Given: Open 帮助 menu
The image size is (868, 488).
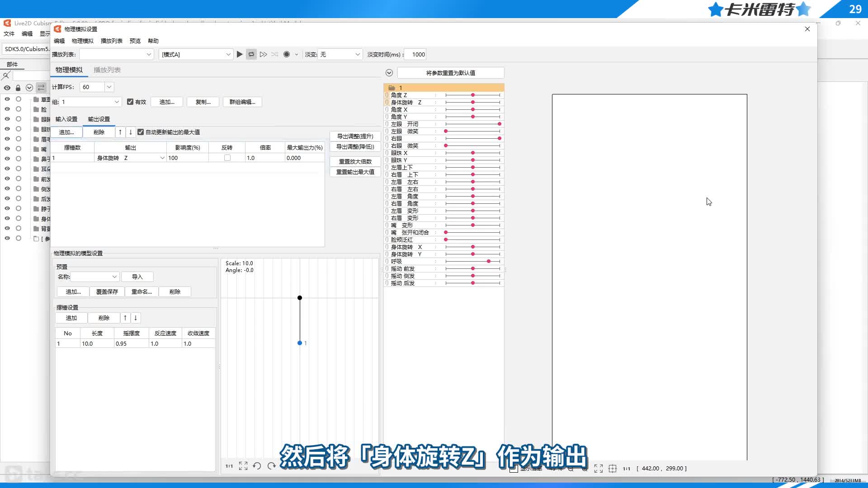Looking at the screenshot, I should (153, 41).
